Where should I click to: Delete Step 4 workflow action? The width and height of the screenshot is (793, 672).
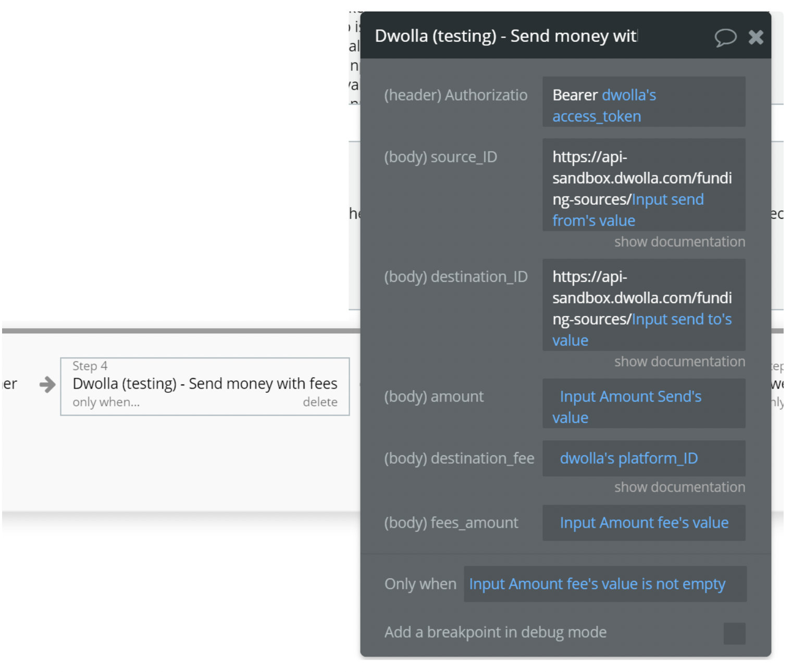tap(320, 402)
